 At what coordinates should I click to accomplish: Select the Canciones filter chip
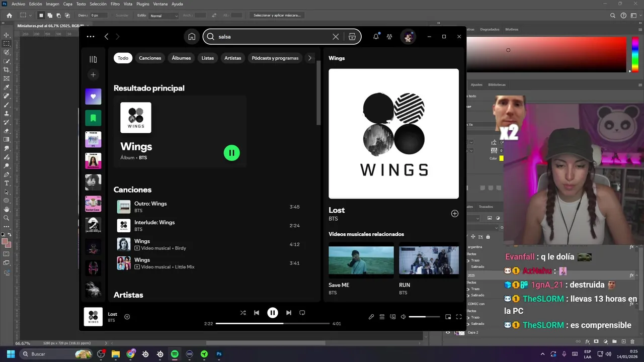[150, 58]
